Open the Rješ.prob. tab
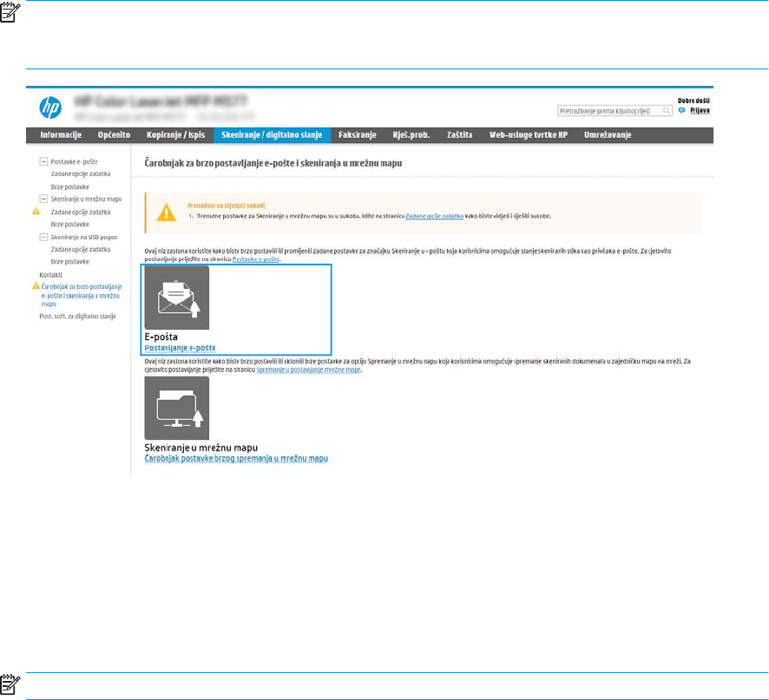The width and height of the screenshot is (769, 700). 411,134
